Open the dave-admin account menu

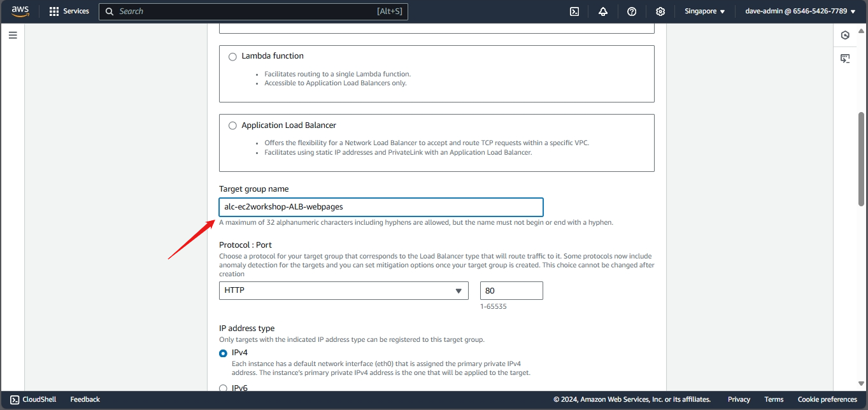tap(800, 11)
